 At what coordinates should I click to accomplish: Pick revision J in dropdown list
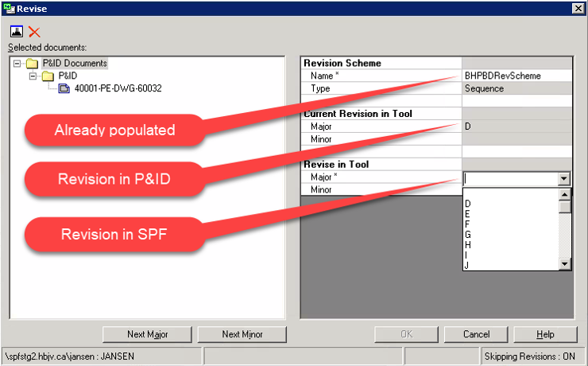click(x=467, y=266)
